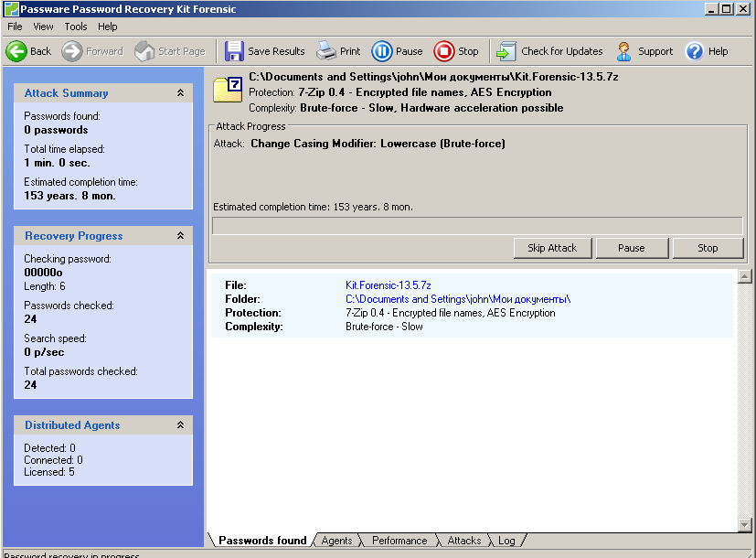This screenshot has height=558, width=756.
Task: Collapse the Recovery Progress panel
Action: 180,235
